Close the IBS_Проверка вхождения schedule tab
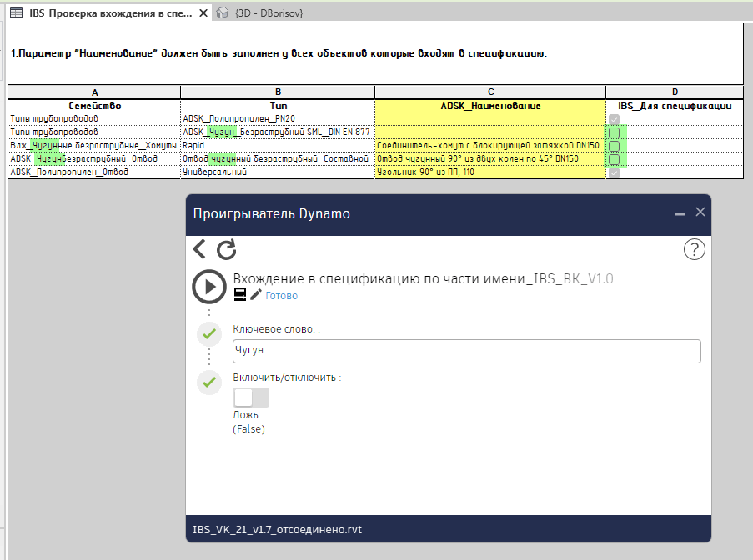Screen dimensions: 753x560 203,13
